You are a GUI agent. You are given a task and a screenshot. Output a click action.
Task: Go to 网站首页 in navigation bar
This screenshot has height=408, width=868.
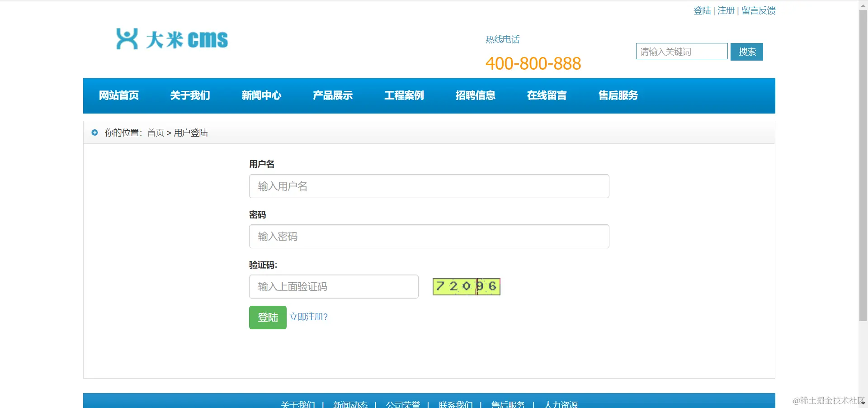coord(119,95)
